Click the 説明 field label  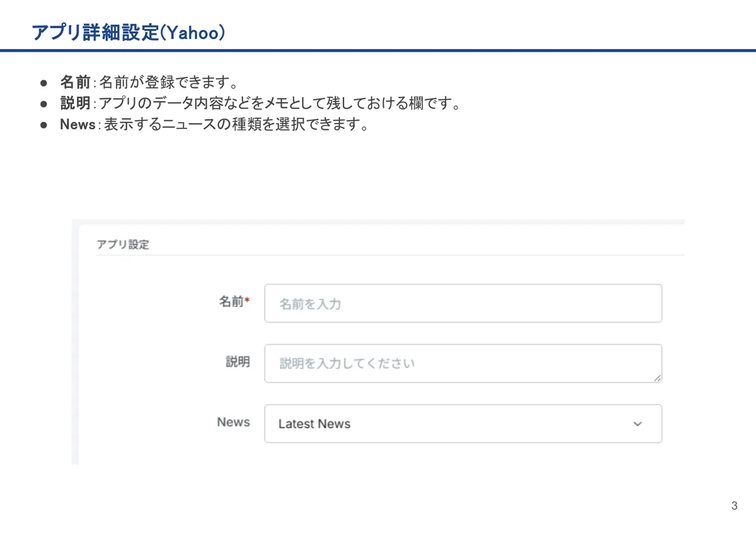pos(238,362)
